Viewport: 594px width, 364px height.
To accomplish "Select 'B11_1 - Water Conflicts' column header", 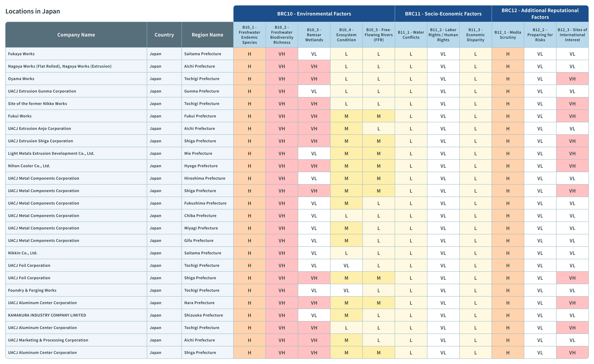I will 411,35.
